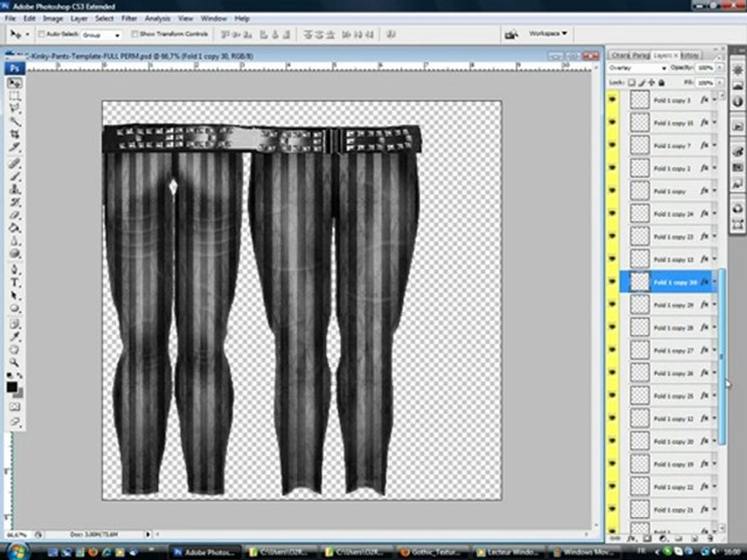
Task: Select the Horizontal Type tool
Action: coord(15,283)
